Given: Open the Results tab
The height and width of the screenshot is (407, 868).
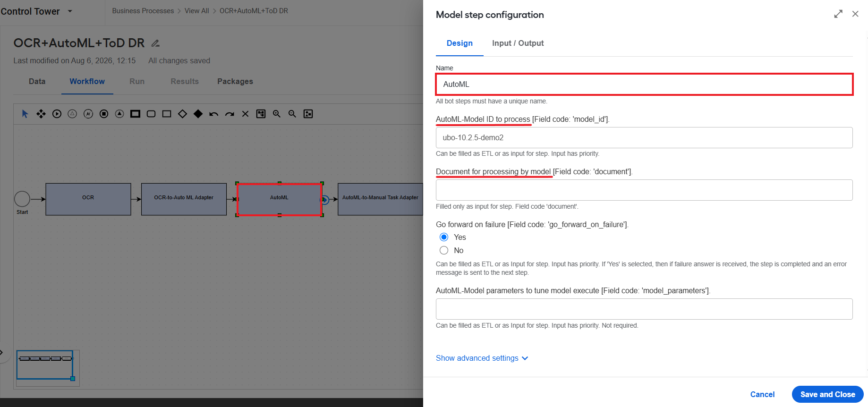Looking at the screenshot, I should [x=185, y=81].
